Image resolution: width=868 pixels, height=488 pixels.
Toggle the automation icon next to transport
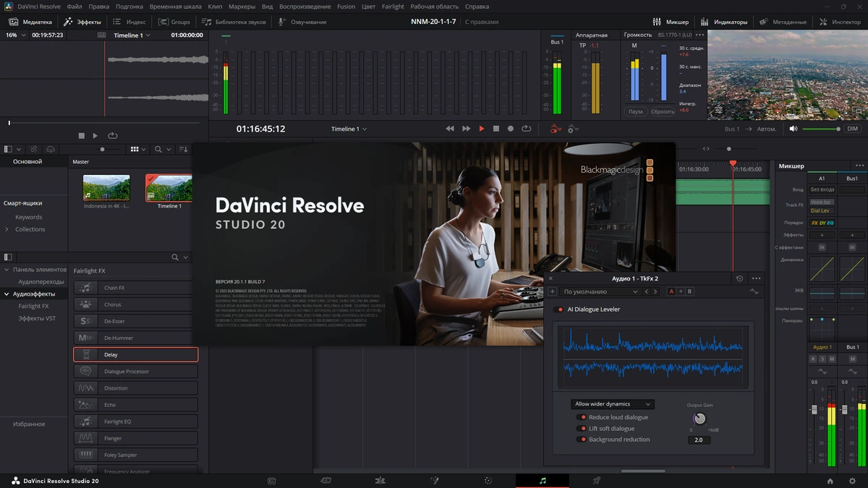click(556, 129)
